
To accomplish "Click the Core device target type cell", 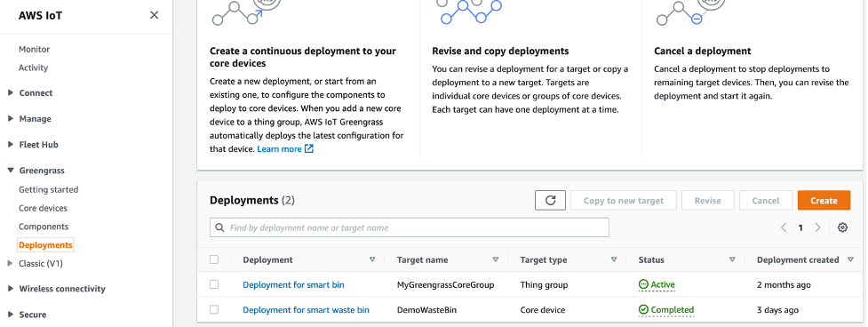I will coord(543,309).
